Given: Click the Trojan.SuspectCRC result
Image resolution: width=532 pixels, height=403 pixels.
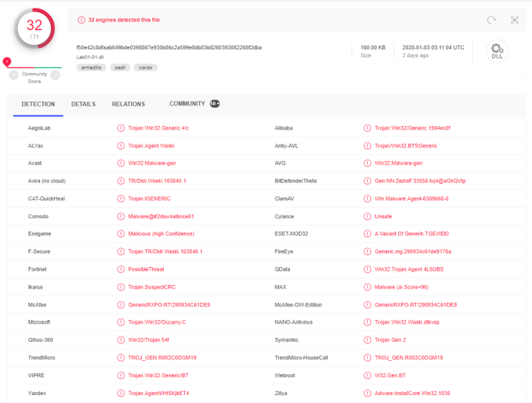Looking at the screenshot, I should click(152, 287).
